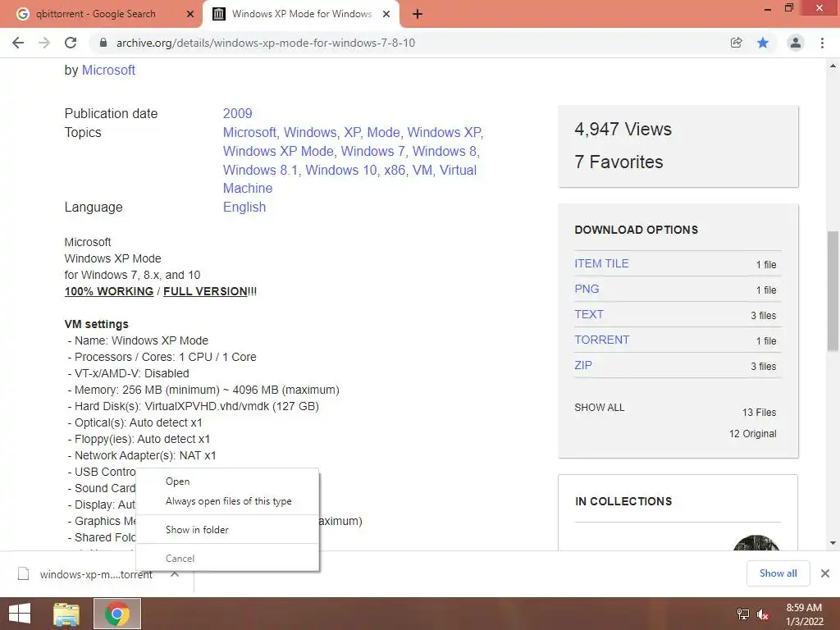Click the Show all downloads button

click(778, 573)
